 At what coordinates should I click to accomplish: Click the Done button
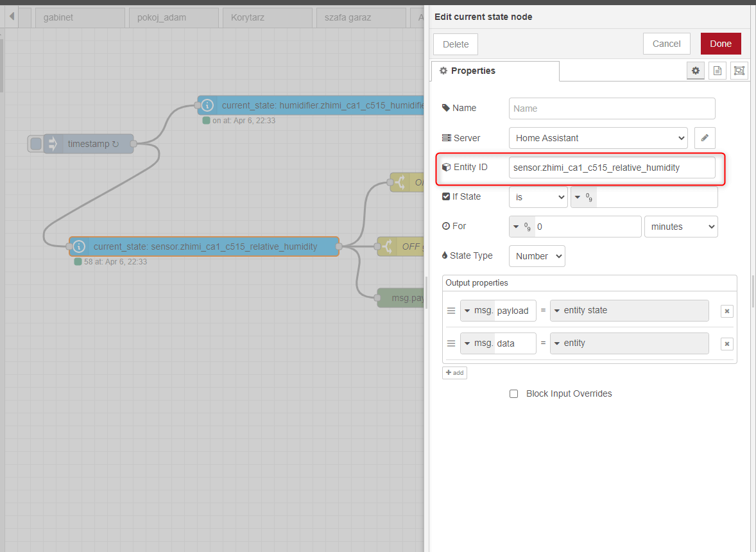point(720,44)
